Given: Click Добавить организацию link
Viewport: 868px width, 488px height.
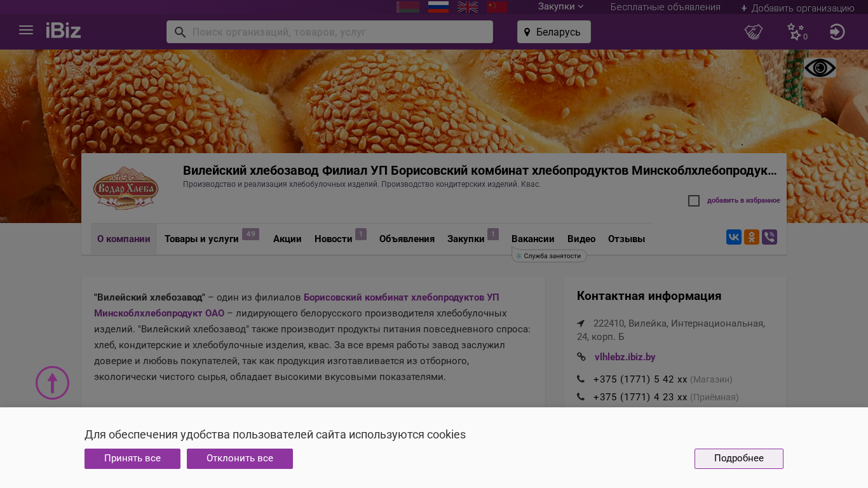Looking at the screenshot, I should point(797,8).
